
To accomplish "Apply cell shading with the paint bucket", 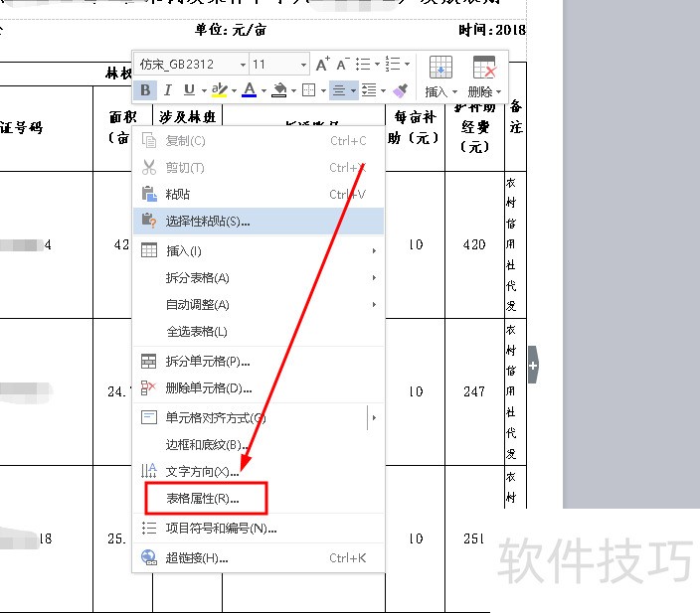I will [x=279, y=90].
